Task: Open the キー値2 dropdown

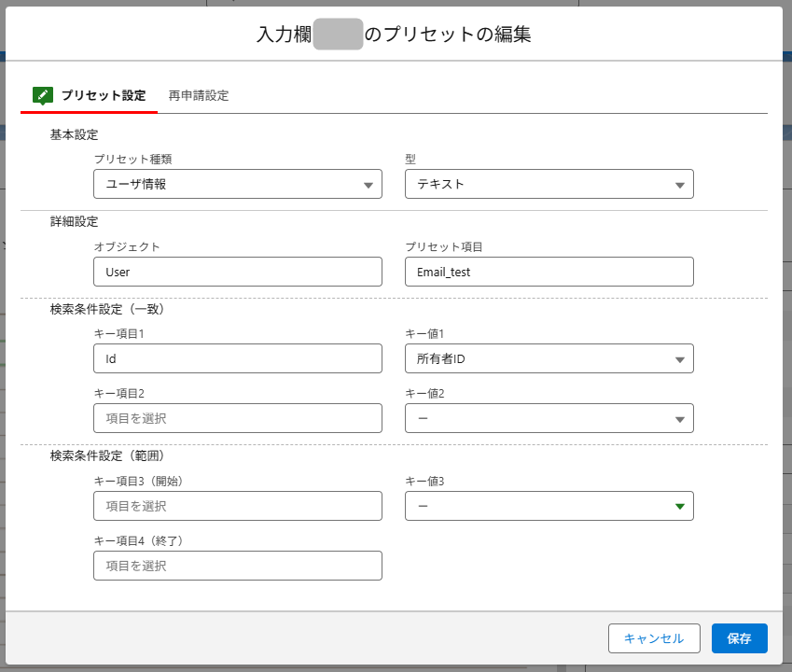Action: pyautogui.click(x=549, y=418)
